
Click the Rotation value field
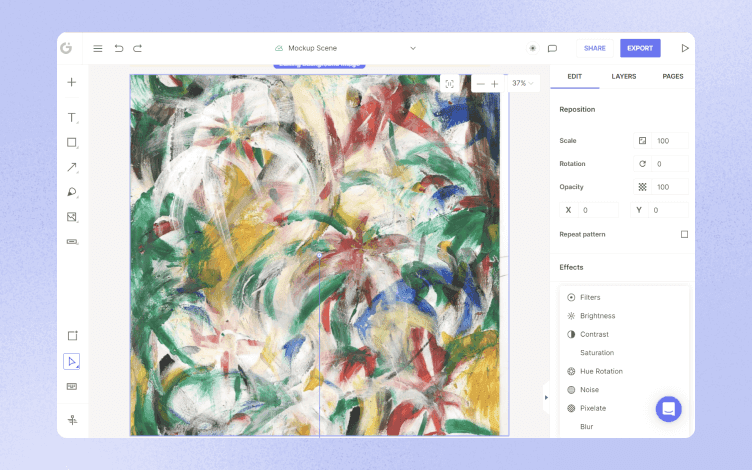[670, 164]
